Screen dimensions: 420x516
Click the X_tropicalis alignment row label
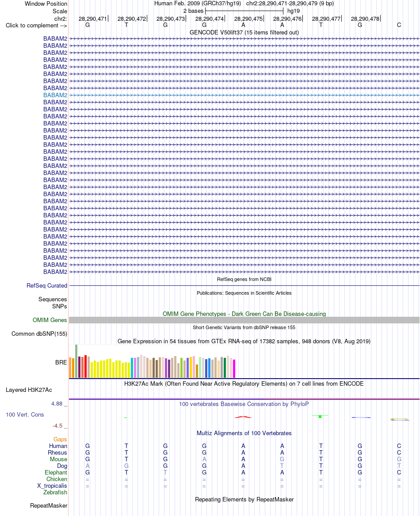(x=52, y=486)
